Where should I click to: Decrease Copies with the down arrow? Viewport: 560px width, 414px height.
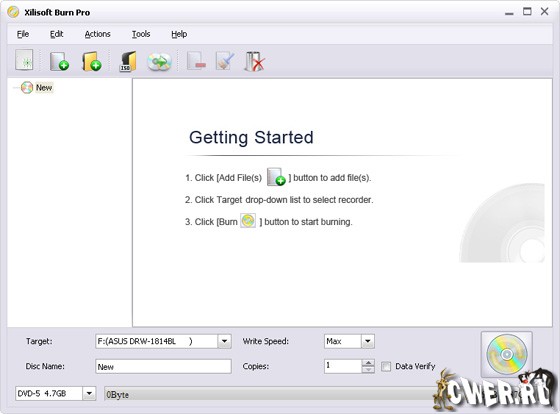(x=368, y=370)
